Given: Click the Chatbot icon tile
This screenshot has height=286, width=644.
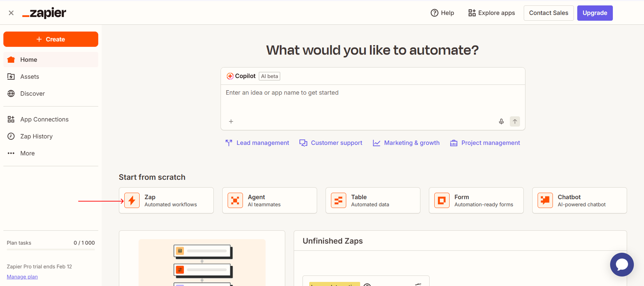Looking at the screenshot, I should 545,201.
